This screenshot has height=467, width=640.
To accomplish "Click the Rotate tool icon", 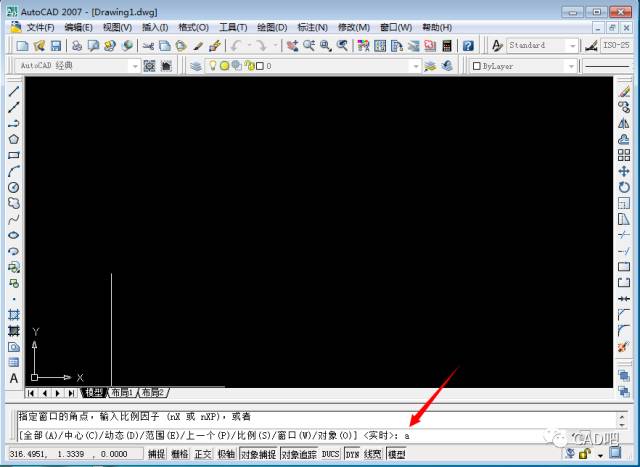I will (624, 187).
